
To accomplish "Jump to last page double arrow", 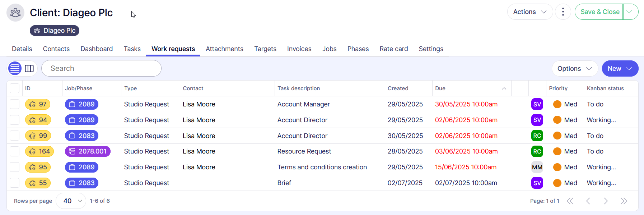I will (624, 201).
